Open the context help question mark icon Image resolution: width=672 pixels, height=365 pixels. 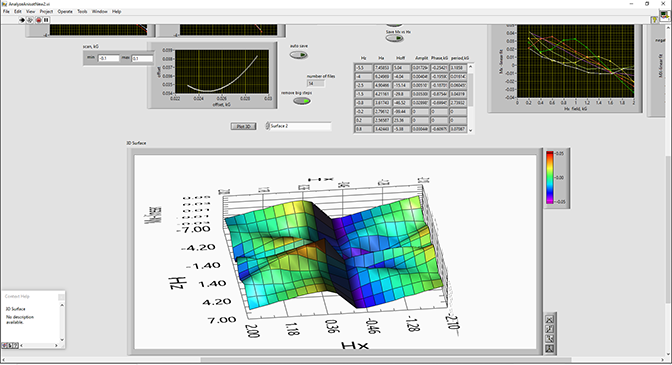point(654,20)
